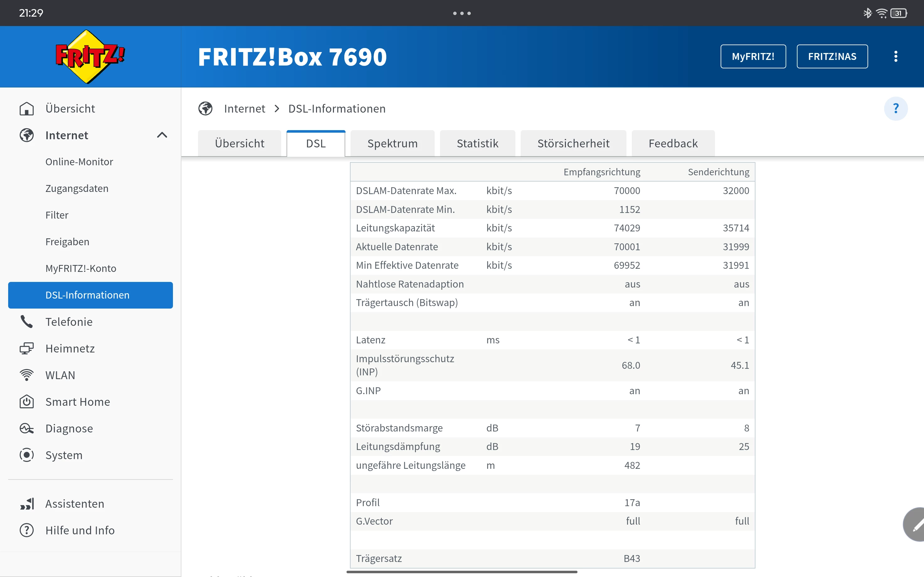Click the blue question mark help icon
Screen dimensions: 924x577
click(x=895, y=109)
